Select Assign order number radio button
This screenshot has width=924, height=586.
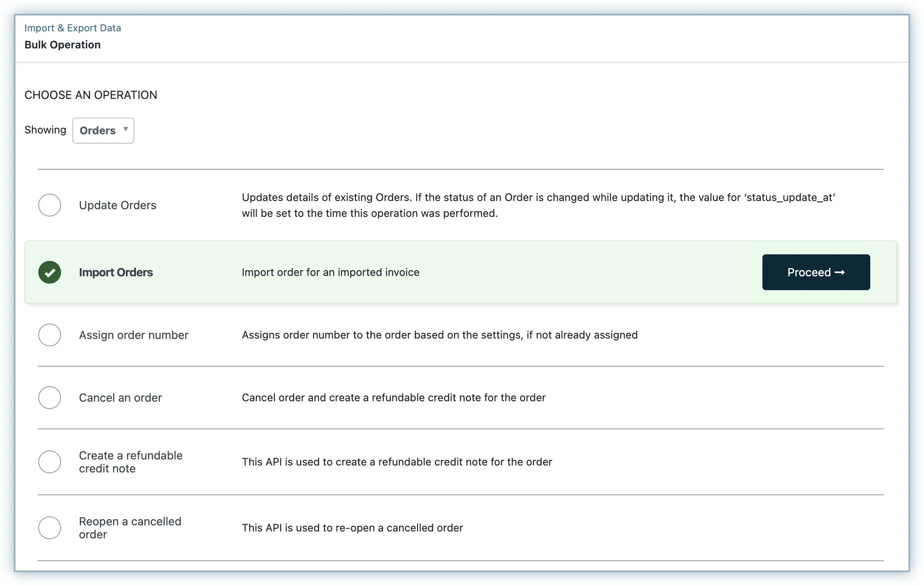[x=50, y=335]
